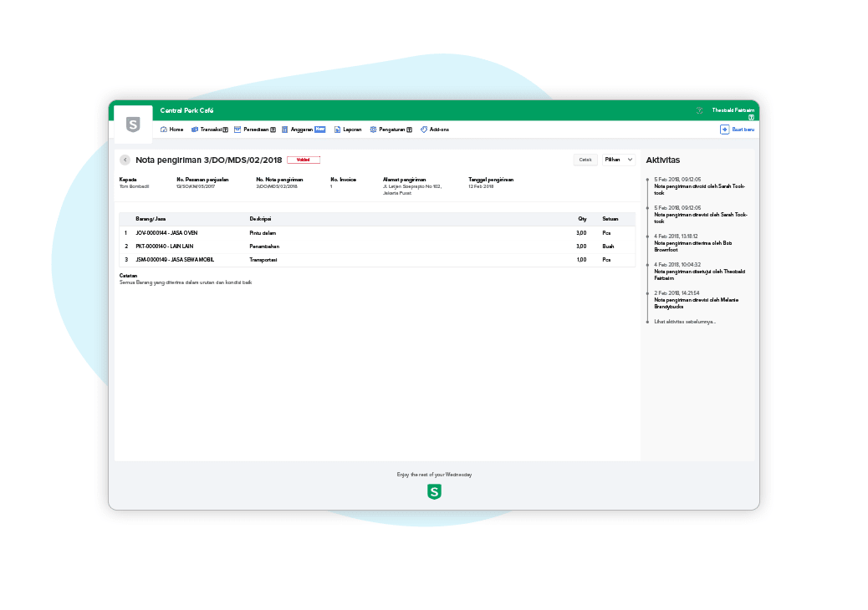Image resolution: width=868 pixels, height=610 pixels.
Task: Click the Satuan column header
Action: 610,219
